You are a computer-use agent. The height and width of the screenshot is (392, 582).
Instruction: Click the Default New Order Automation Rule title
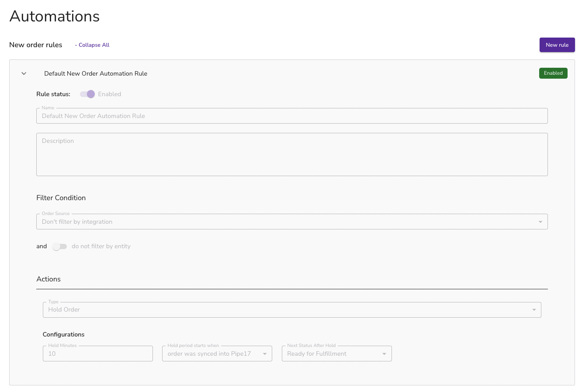coord(96,73)
